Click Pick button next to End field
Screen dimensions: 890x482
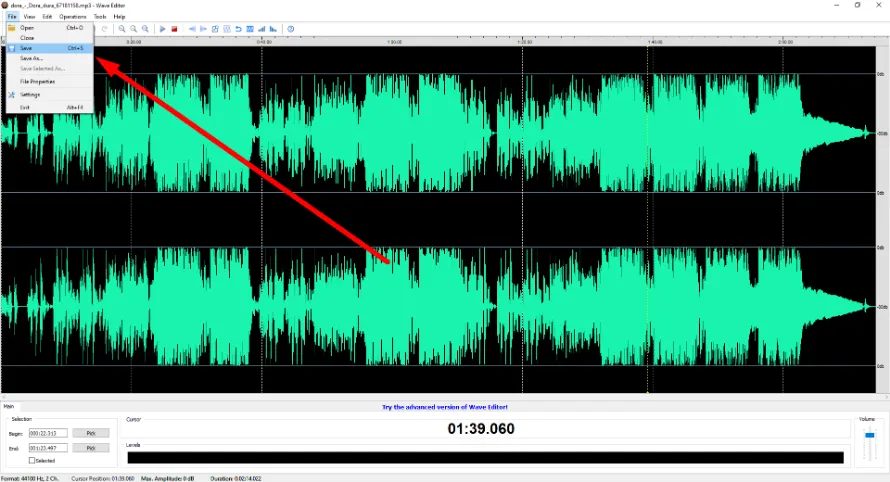[x=91, y=448]
